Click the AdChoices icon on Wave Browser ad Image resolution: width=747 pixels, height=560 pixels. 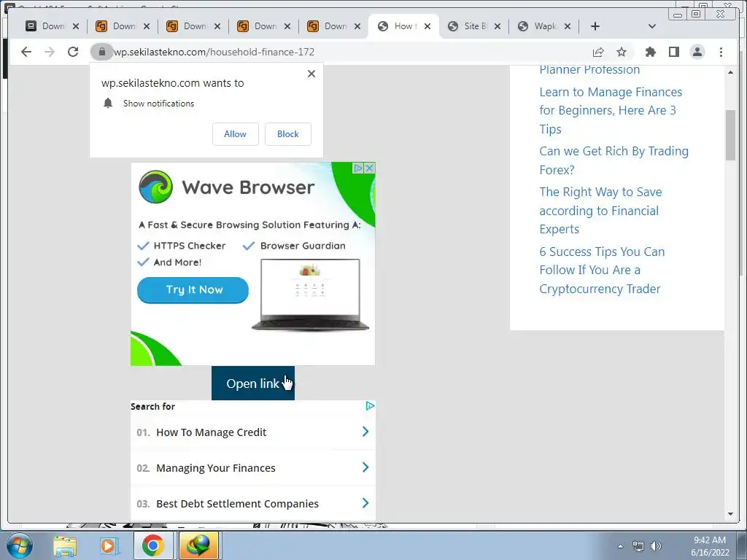pos(357,168)
